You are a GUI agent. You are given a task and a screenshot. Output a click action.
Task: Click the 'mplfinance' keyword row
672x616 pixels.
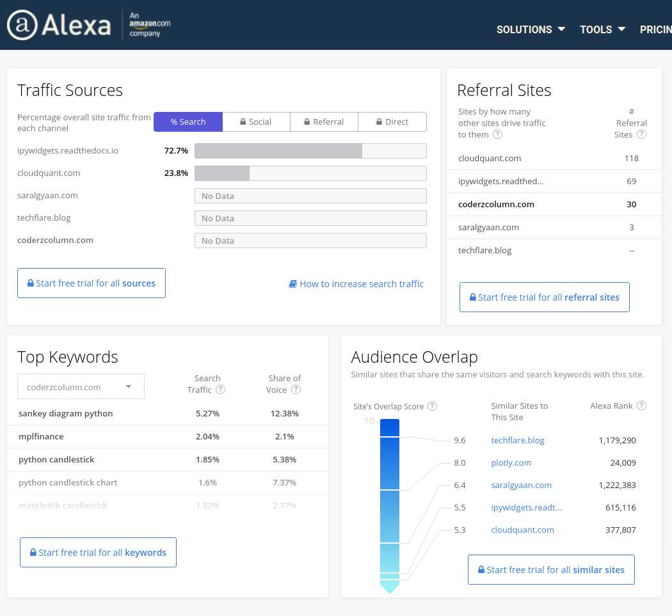168,436
